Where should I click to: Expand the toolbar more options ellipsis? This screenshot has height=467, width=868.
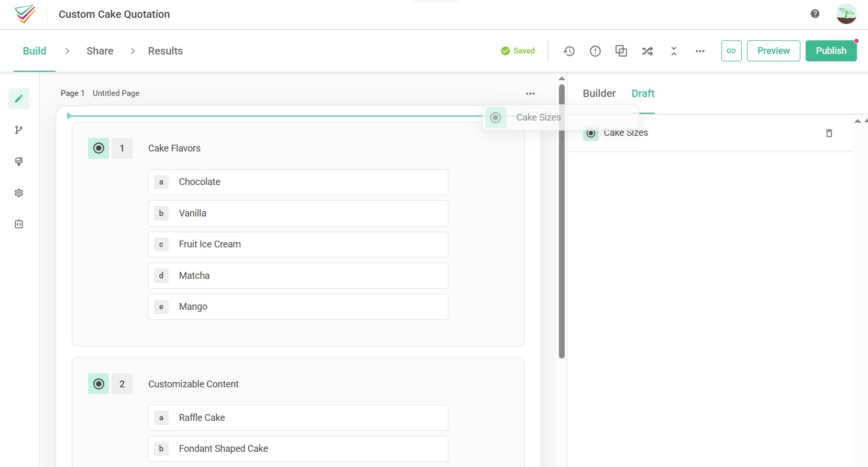tap(700, 51)
